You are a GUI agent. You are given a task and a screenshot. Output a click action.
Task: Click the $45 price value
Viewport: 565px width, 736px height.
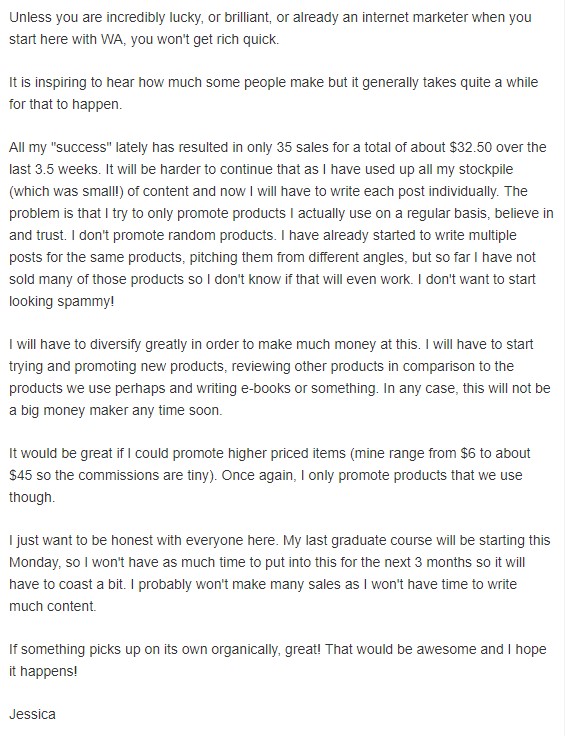tap(21, 475)
